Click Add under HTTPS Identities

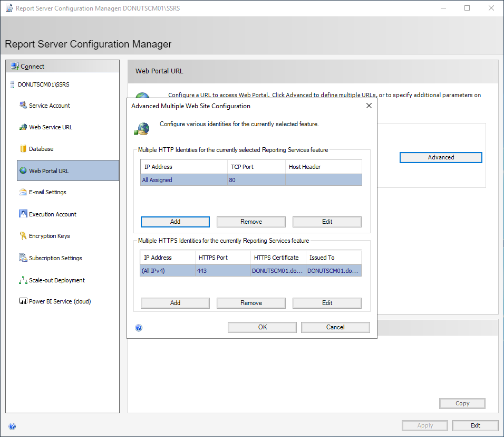(175, 303)
